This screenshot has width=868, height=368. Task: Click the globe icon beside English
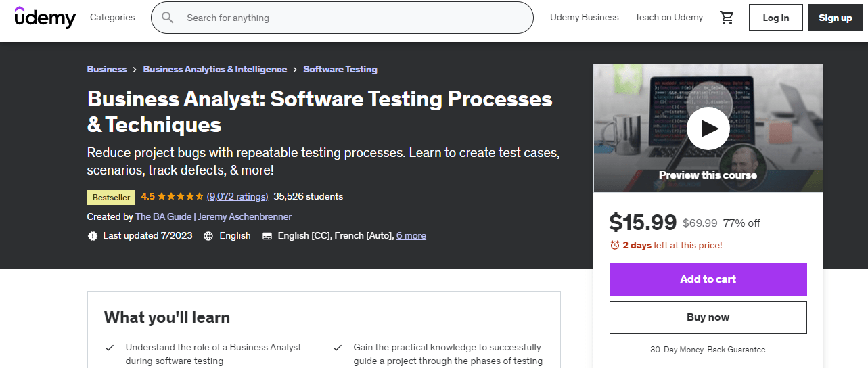click(208, 236)
